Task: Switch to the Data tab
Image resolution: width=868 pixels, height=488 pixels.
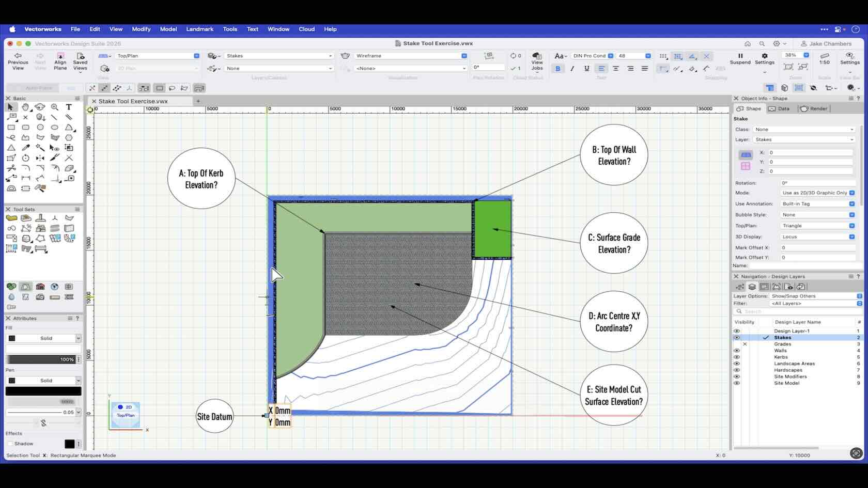Action: tap(779, 108)
